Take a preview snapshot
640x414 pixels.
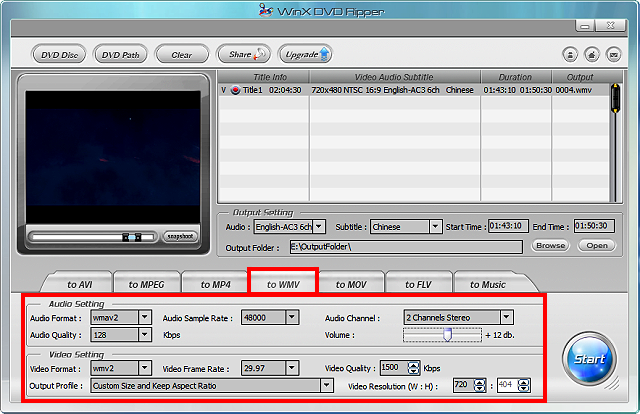(x=180, y=236)
